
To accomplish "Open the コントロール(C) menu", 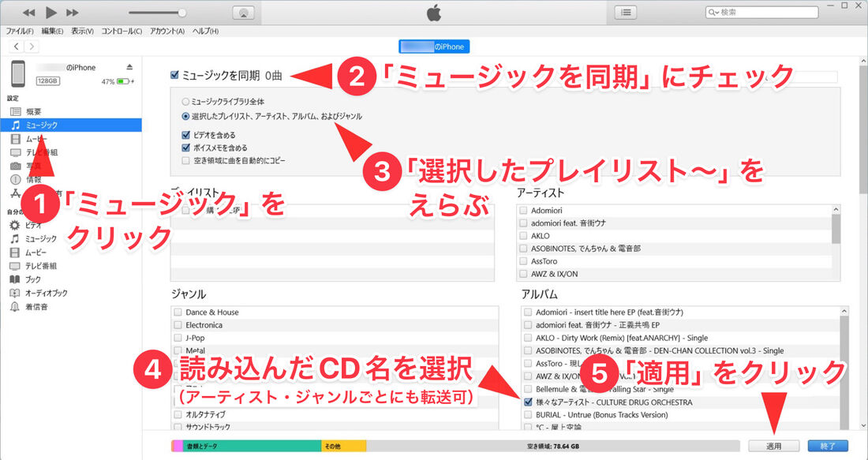I will coord(122,31).
